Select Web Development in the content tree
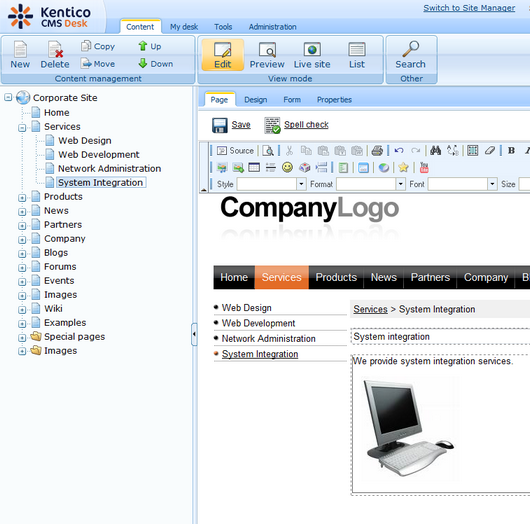Viewport: 530px width, 524px height. pyautogui.click(x=98, y=154)
